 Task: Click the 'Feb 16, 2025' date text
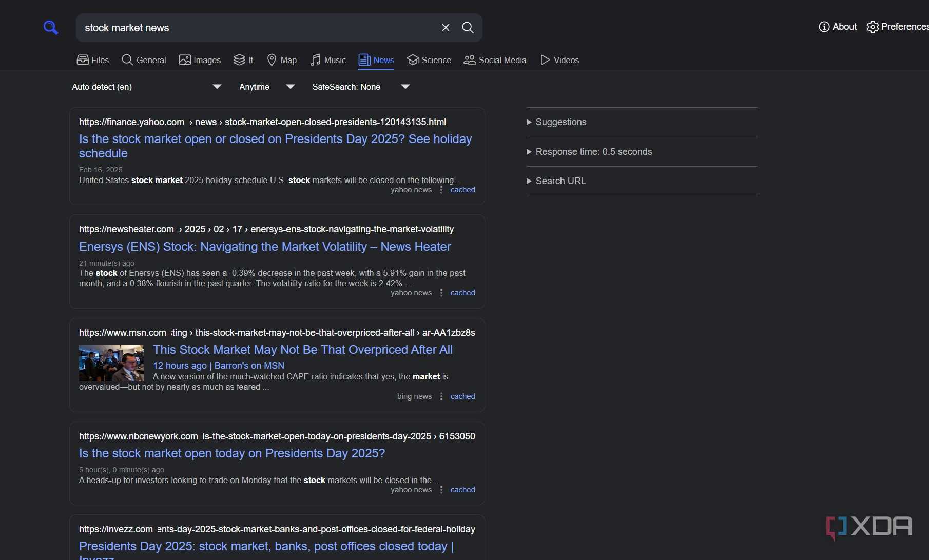101,170
